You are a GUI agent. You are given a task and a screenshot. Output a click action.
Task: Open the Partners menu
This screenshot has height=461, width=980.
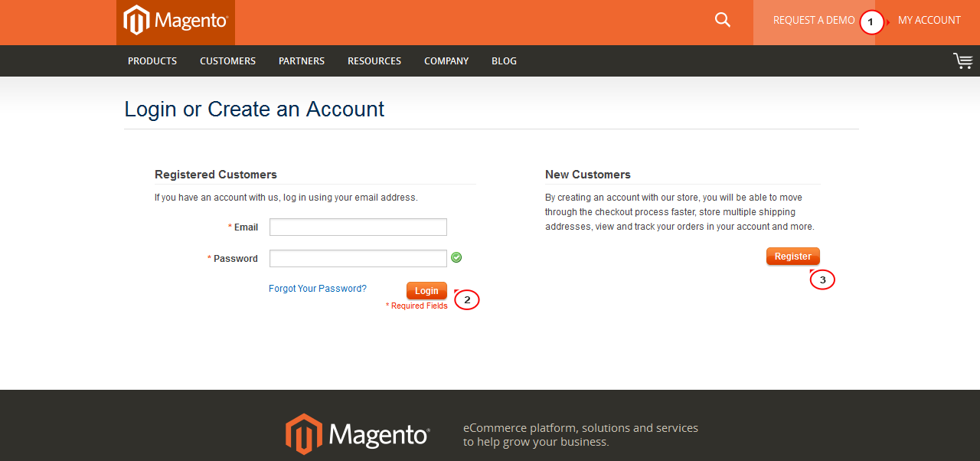click(x=302, y=60)
